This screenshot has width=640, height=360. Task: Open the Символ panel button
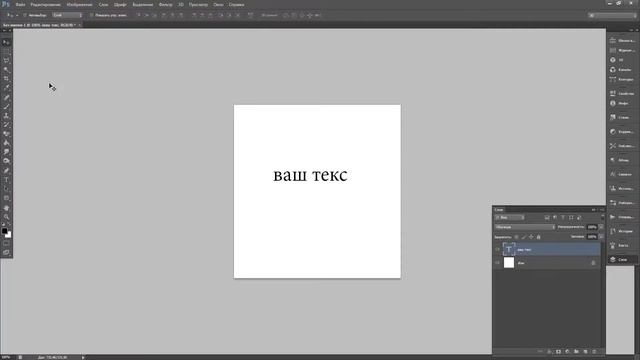(621, 174)
